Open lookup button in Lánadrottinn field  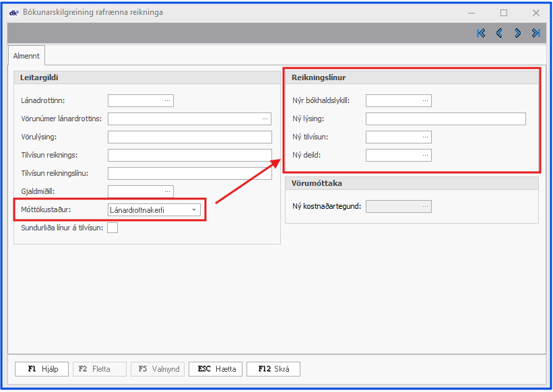[x=167, y=101]
